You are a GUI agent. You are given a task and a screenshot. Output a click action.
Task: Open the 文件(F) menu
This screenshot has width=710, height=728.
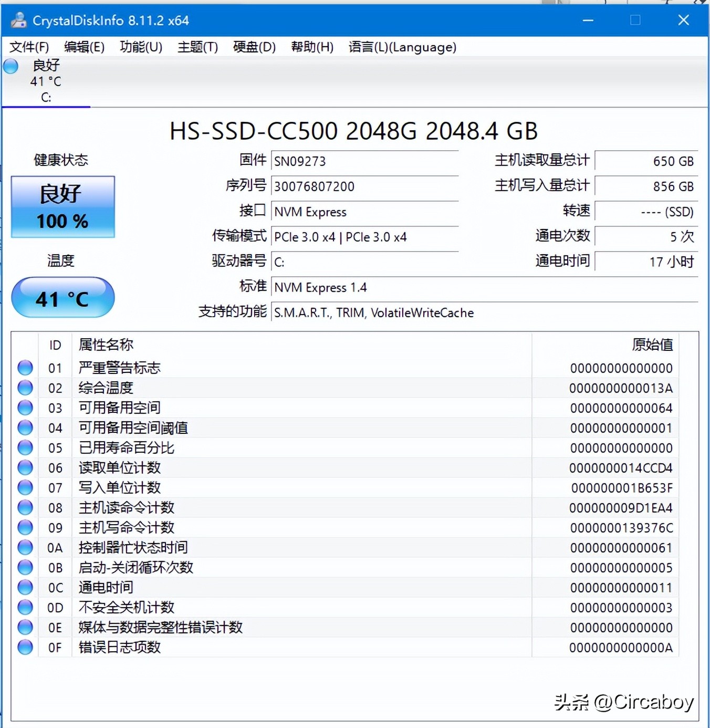point(29,47)
